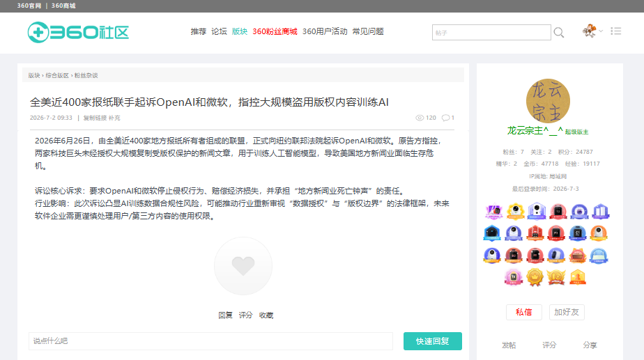This screenshot has width=644, height=360.
Task: Open 360粉丝商城 in navigation
Action: tap(275, 31)
